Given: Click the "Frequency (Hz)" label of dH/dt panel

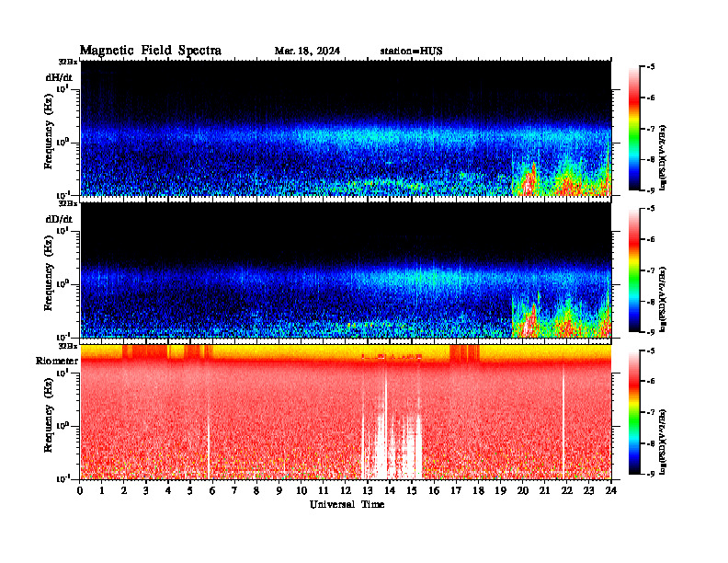Looking at the screenshot, I should pyautogui.click(x=49, y=132).
